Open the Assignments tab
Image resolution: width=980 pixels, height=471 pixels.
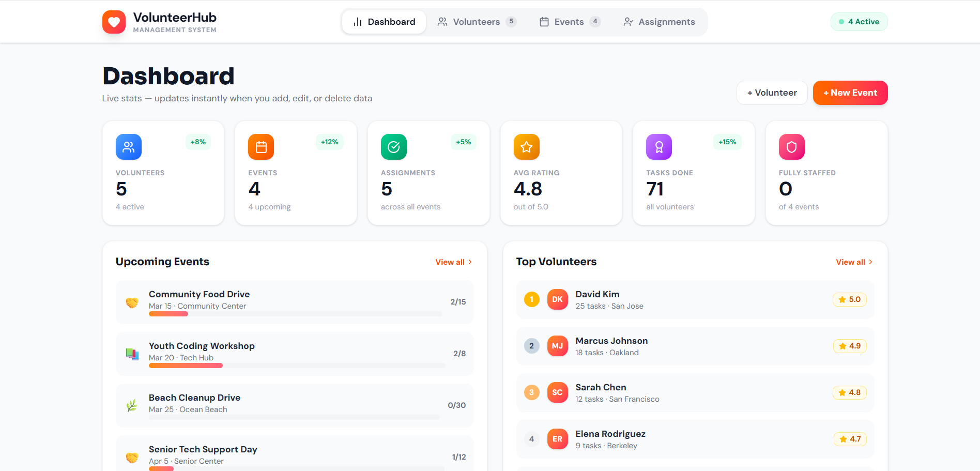coord(659,22)
